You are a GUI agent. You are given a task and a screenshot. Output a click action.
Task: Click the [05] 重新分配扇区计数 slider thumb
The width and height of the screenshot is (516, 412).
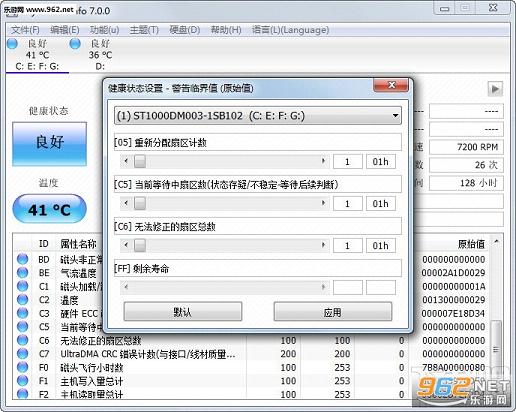(140, 161)
